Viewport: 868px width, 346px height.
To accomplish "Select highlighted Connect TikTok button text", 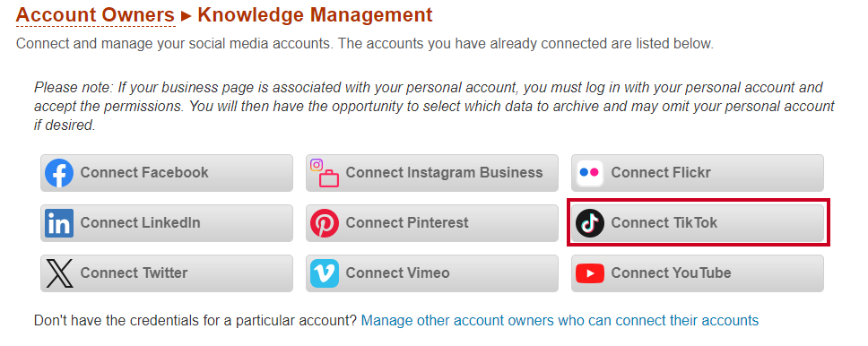I will (x=664, y=222).
